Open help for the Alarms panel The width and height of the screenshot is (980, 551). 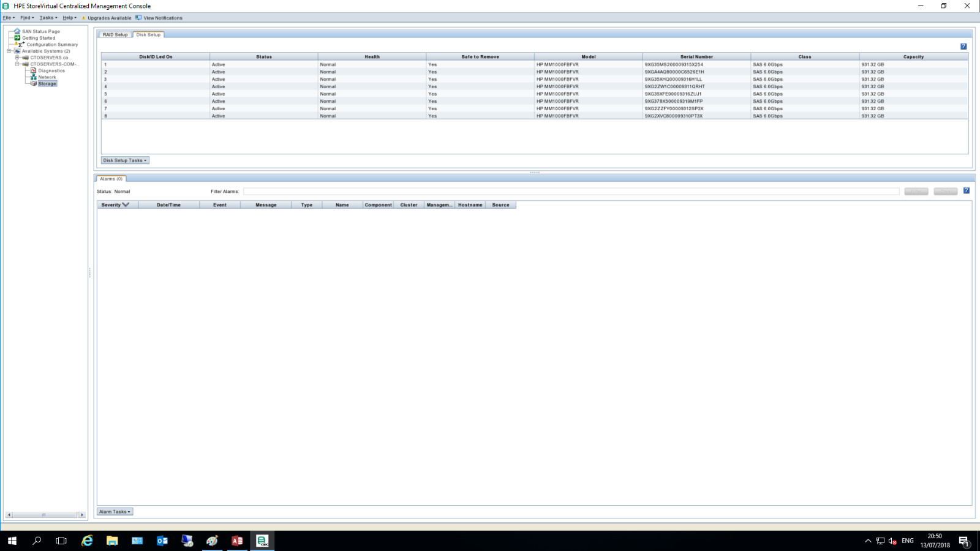point(967,191)
